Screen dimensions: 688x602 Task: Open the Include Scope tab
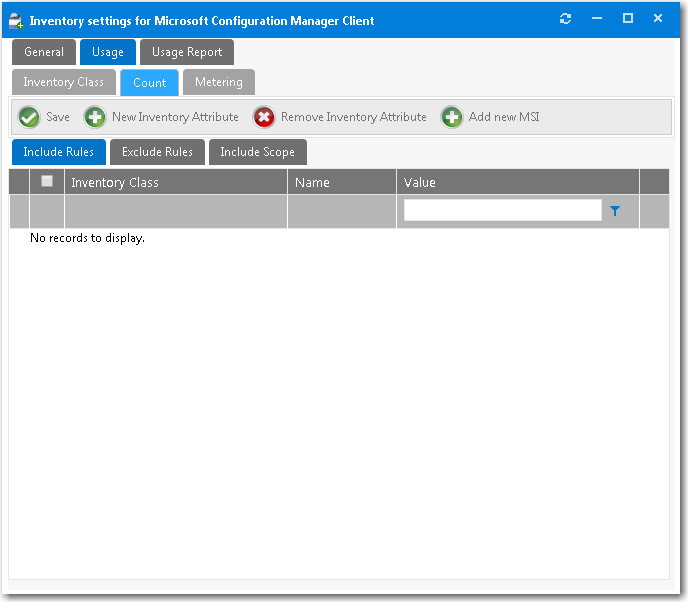point(258,152)
